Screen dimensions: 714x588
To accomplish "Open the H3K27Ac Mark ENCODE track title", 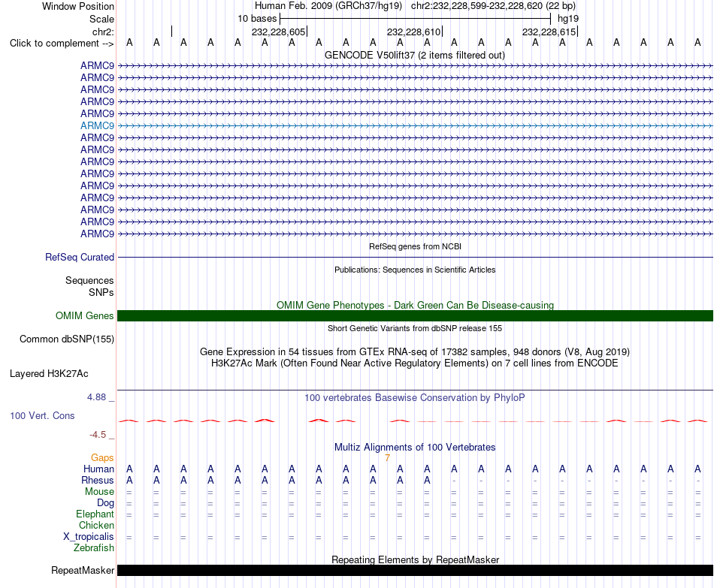I will 415,363.
